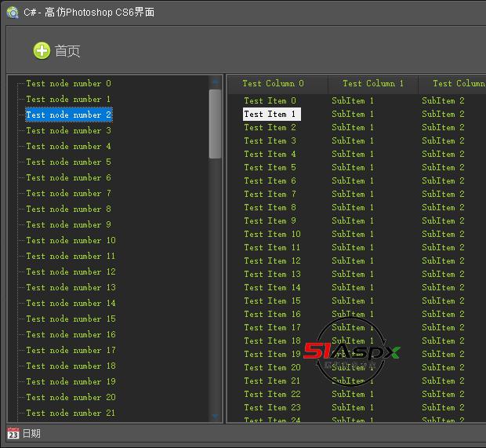
Task: Select tree node Test node number 17
Action: pyautogui.click(x=71, y=350)
